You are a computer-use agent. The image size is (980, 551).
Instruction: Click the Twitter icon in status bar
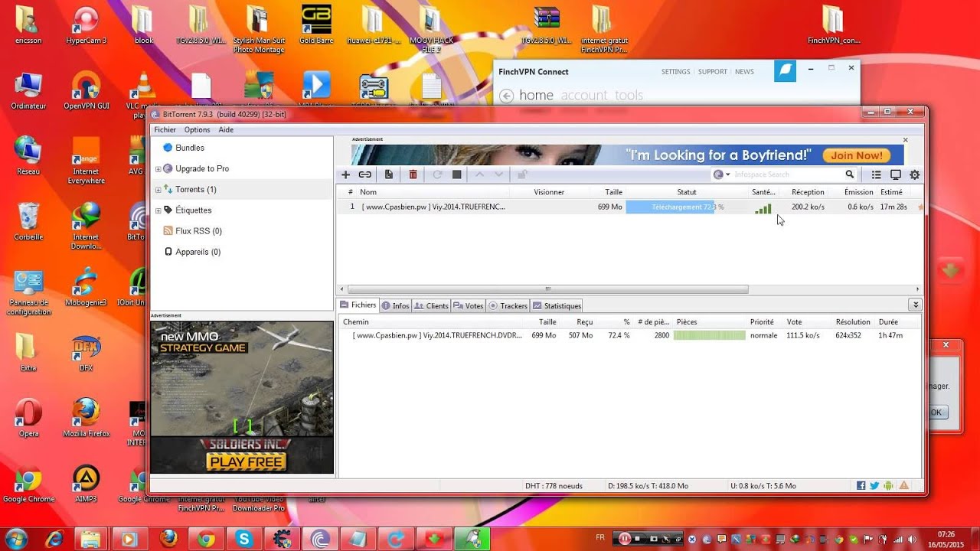tap(874, 485)
